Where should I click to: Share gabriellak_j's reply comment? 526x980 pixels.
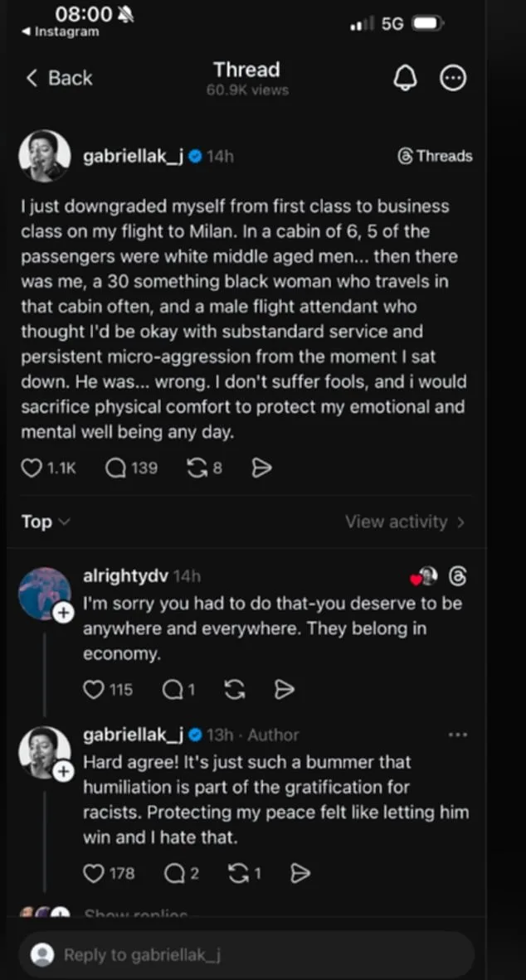tap(300, 873)
